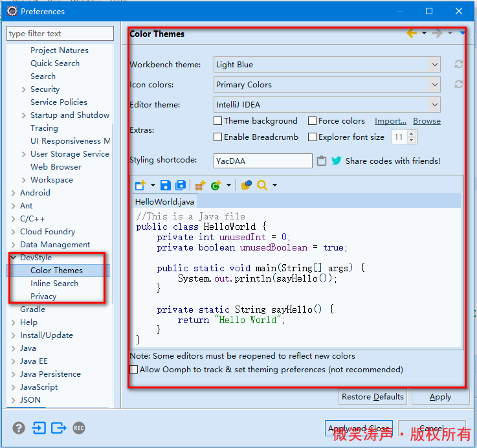Image resolution: width=477 pixels, height=448 pixels.
Task: Click the Styling shortcode input field
Action: tap(263, 161)
